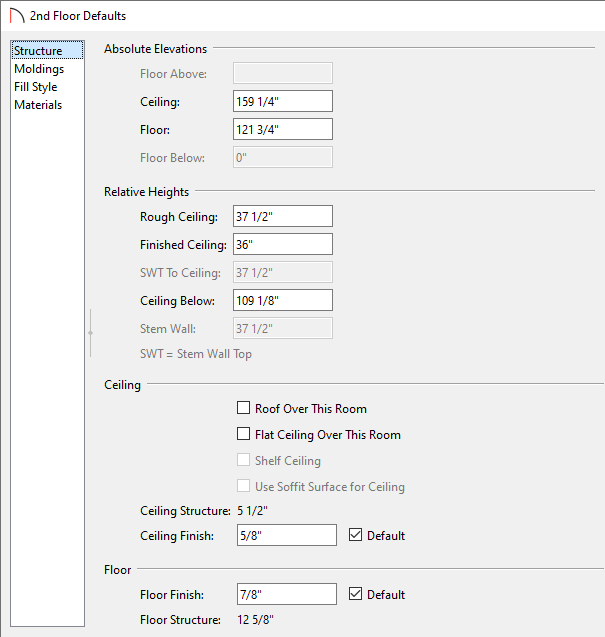Click the Floor Above field
This screenshot has width=605, height=637.
point(283,73)
